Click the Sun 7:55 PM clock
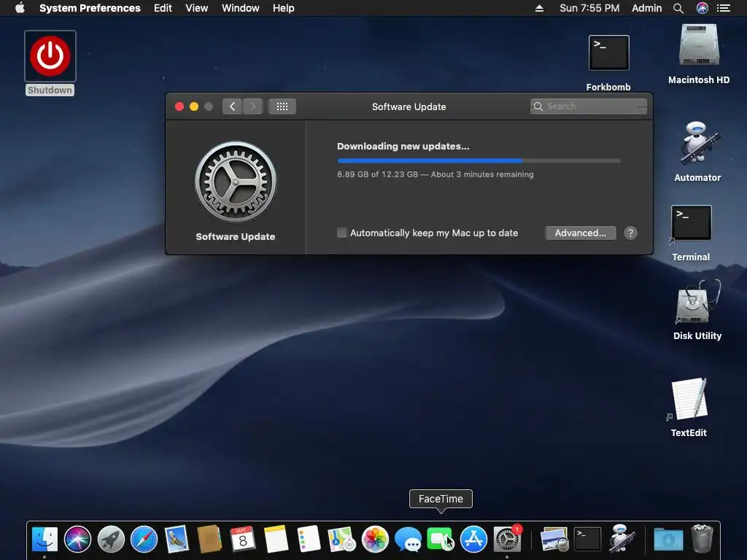 [589, 8]
